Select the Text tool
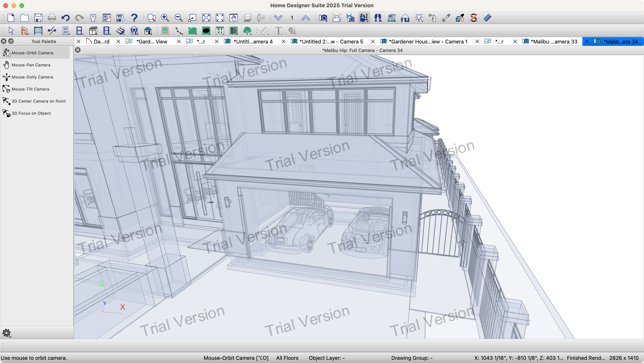This screenshot has height=363, width=644. (x=278, y=30)
